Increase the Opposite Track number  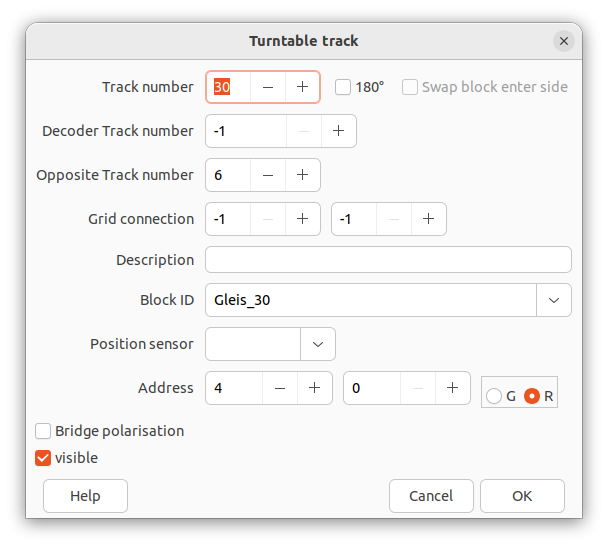tap(302, 175)
